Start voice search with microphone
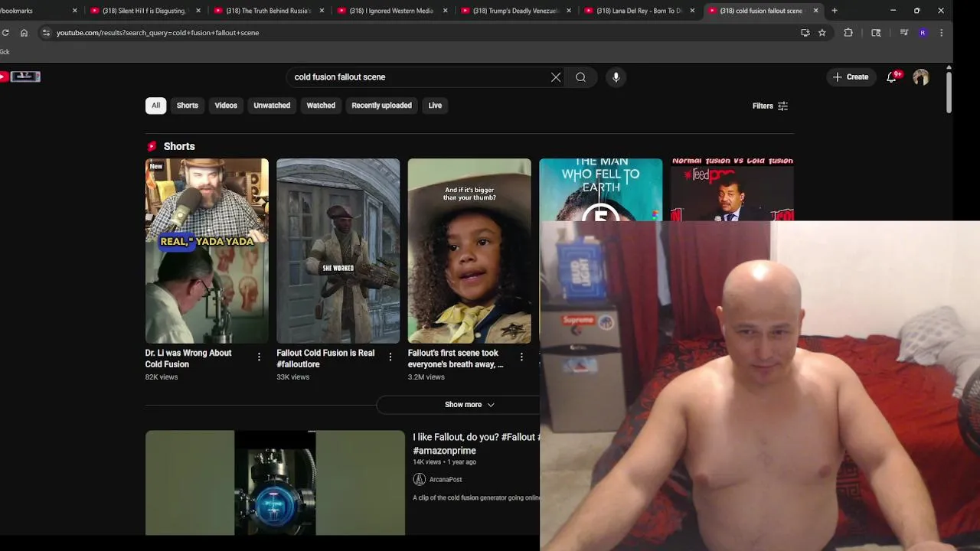 click(x=616, y=77)
